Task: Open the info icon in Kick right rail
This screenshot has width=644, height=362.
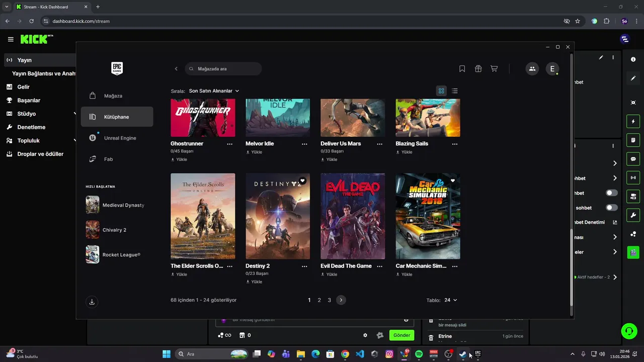Action: [633, 59]
